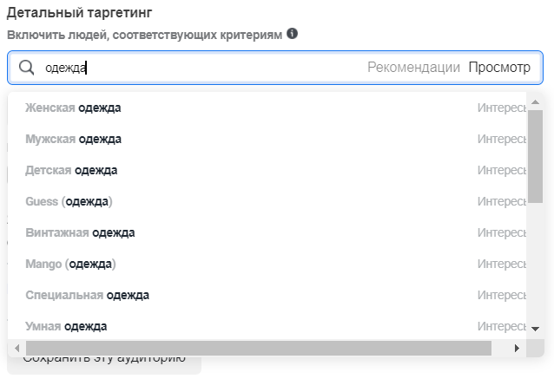
Task: Click the info icon beside inclusion criteria
Action: [x=292, y=34]
